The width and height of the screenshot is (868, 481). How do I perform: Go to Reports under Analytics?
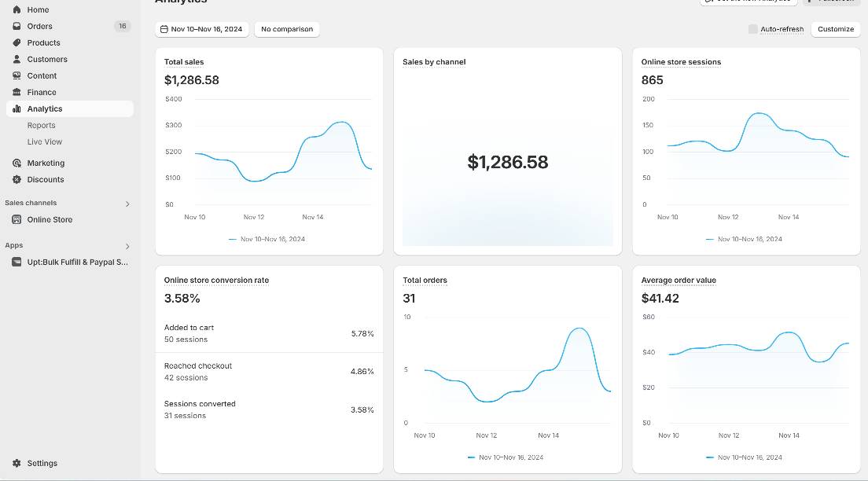pyautogui.click(x=41, y=125)
